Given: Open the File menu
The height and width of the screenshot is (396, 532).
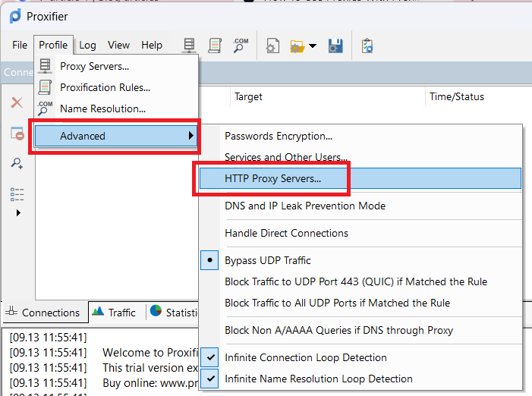Looking at the screenshot, I should pos(20,45).
